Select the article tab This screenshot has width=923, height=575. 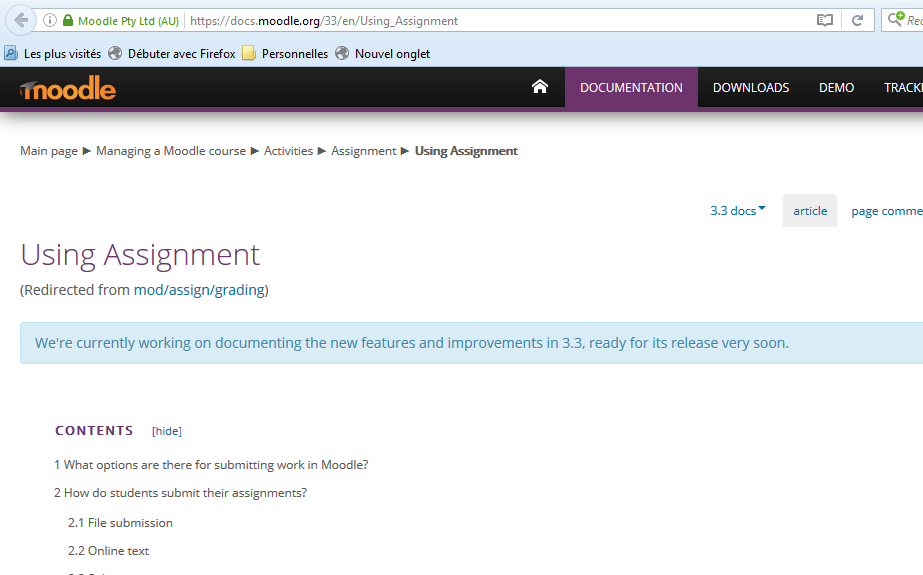click(810, 211)
